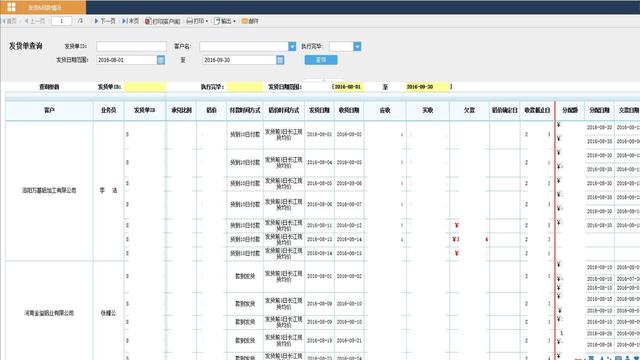This screenshot has width=640, height=360.
Task: Click the 付款时间方式 column header
Action: tap(245, 110)
